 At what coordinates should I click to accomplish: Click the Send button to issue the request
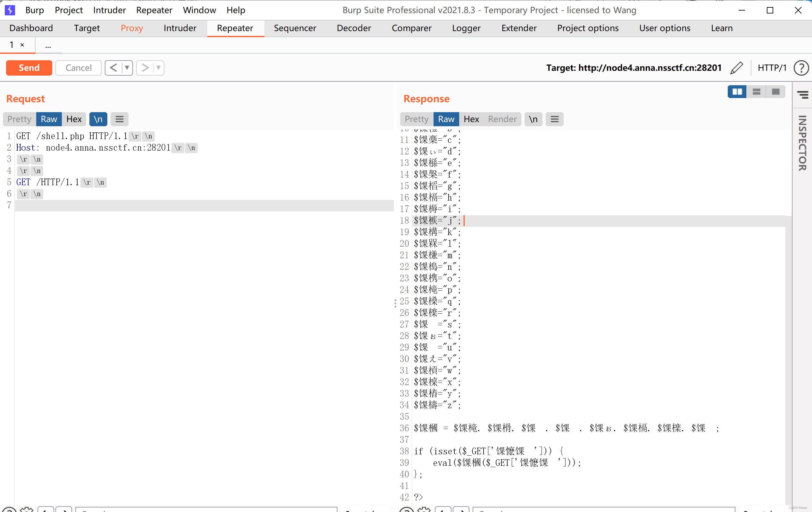(29, 68)
